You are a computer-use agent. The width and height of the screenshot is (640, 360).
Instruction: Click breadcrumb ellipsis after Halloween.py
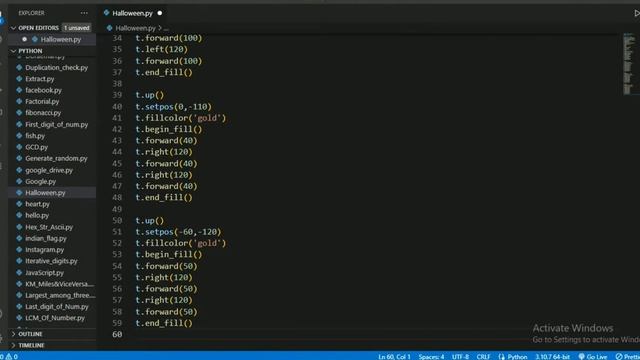coord(166,28)
